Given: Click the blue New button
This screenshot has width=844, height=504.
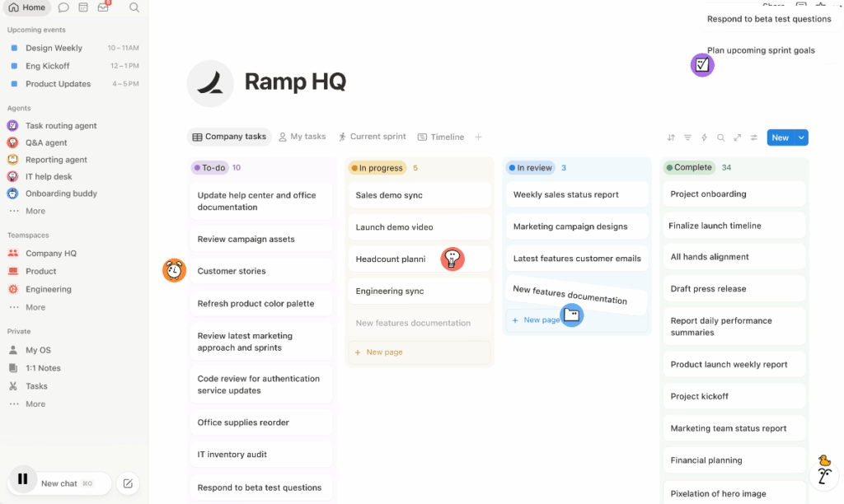Looking at the screenshot, I should coord(781,138).
